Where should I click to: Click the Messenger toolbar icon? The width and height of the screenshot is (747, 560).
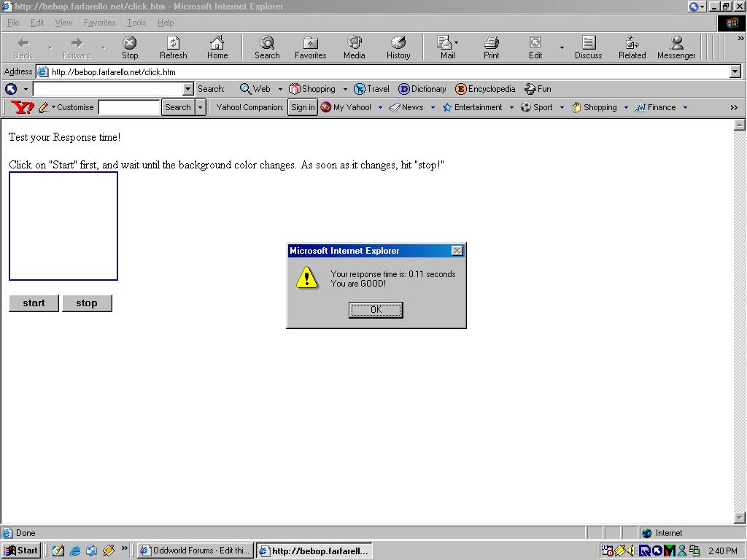(676, 47)
